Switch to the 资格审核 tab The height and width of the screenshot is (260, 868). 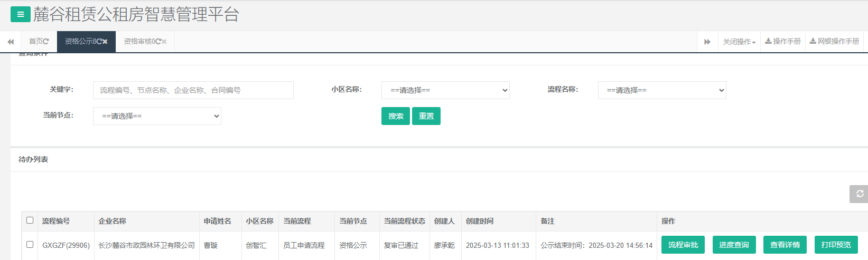click(x=139, y=42)
